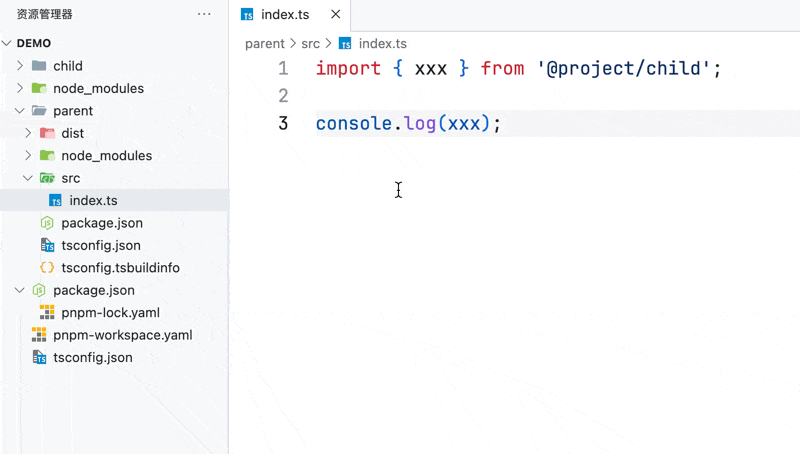
Task: Click the green src folder icon
Action: [47, 178]
